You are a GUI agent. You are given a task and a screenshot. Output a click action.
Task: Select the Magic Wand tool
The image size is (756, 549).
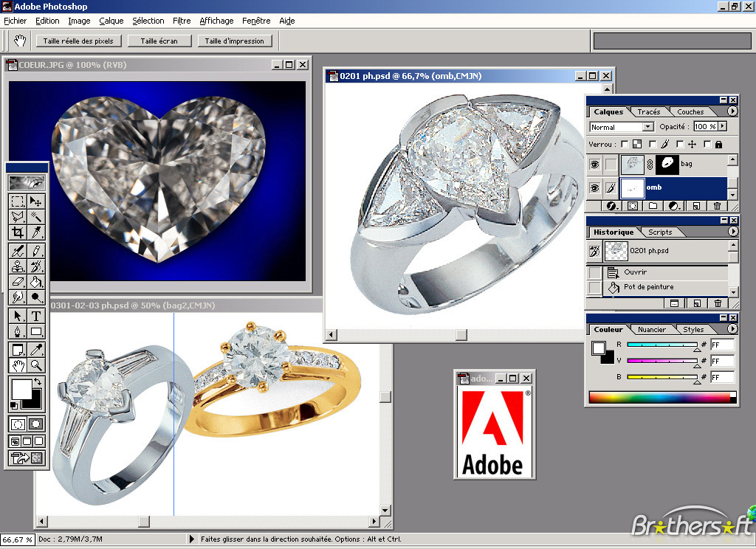click(x=35, y=217)
